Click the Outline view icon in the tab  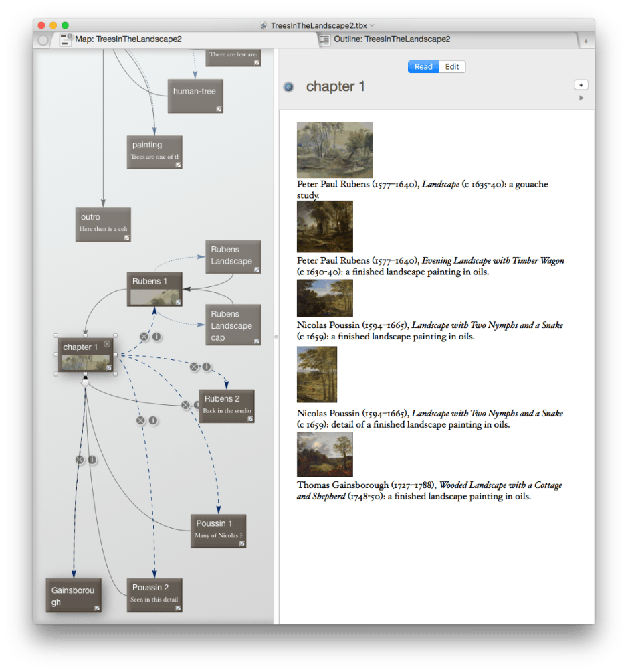tap(324, 40)
